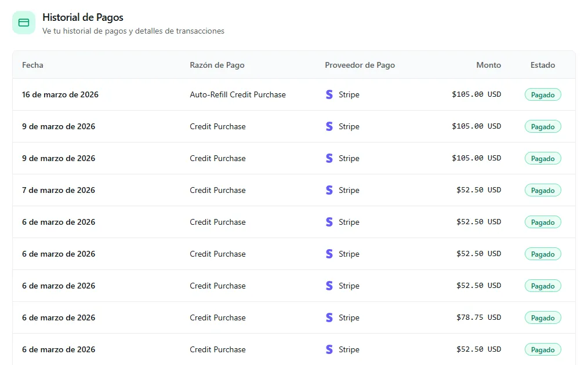This screenshot has width=588, height=365.
Task: Click the "$78.75 USD" amount
Action: coord(479,317)
